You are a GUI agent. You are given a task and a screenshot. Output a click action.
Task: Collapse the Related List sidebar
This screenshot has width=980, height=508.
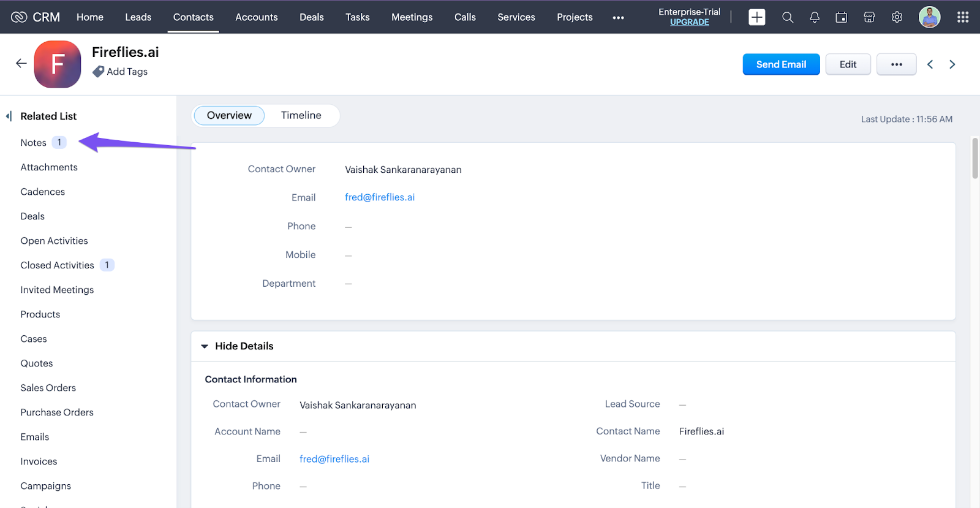point(9,116)
